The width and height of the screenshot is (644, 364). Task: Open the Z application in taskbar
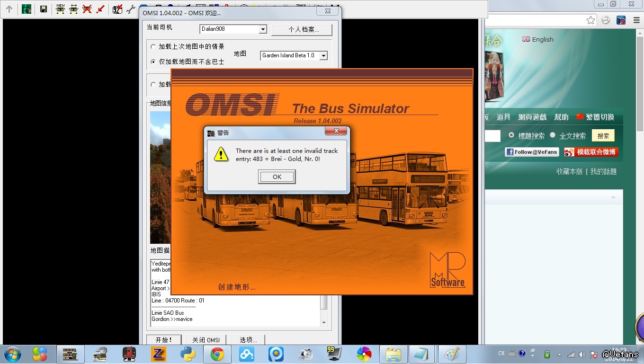159,354
